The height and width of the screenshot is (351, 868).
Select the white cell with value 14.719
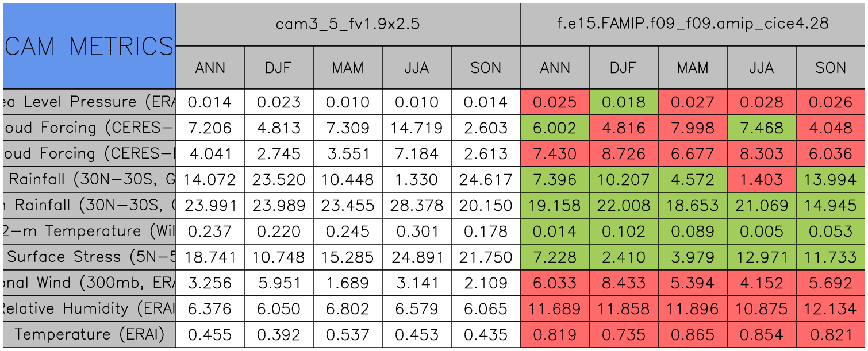417,128
